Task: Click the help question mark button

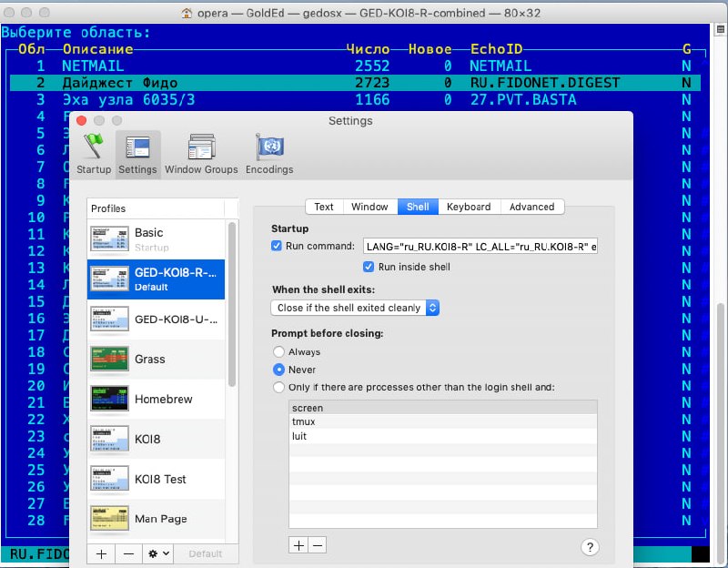Action: tap(589, 547)
